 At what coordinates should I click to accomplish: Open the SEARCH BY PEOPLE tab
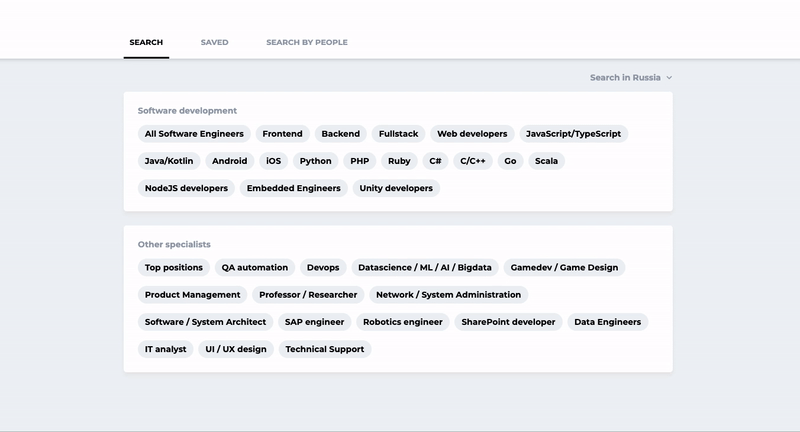(x=307, y=42)
